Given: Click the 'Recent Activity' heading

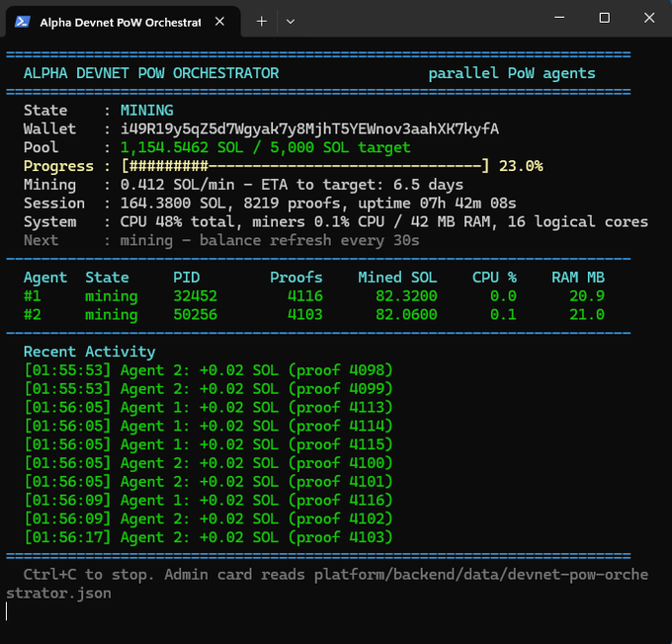Looking at the screenshot, I should pyautogui.click(x=90, y=352).
